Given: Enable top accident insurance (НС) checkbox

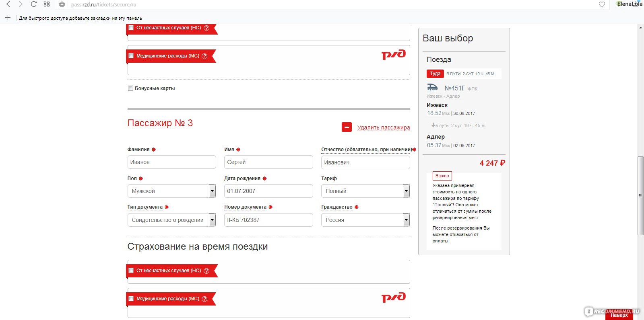Looking at the screenshot, I should tap(131, 28).
